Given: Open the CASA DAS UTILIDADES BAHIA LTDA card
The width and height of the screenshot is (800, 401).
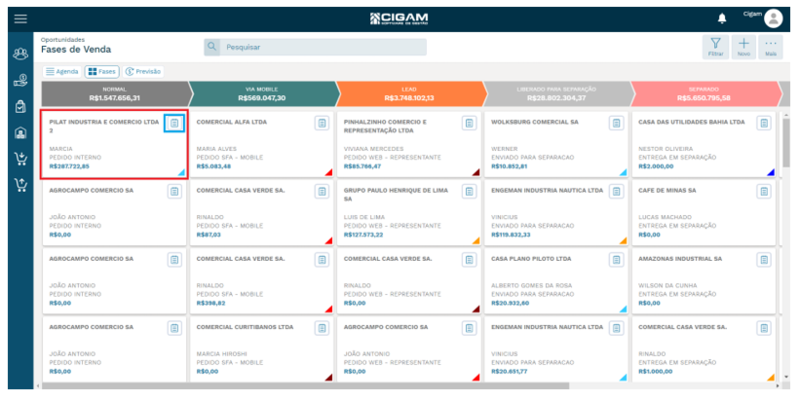Looking at the screenshot, I should pyautogui.click(x=704, y=144).
